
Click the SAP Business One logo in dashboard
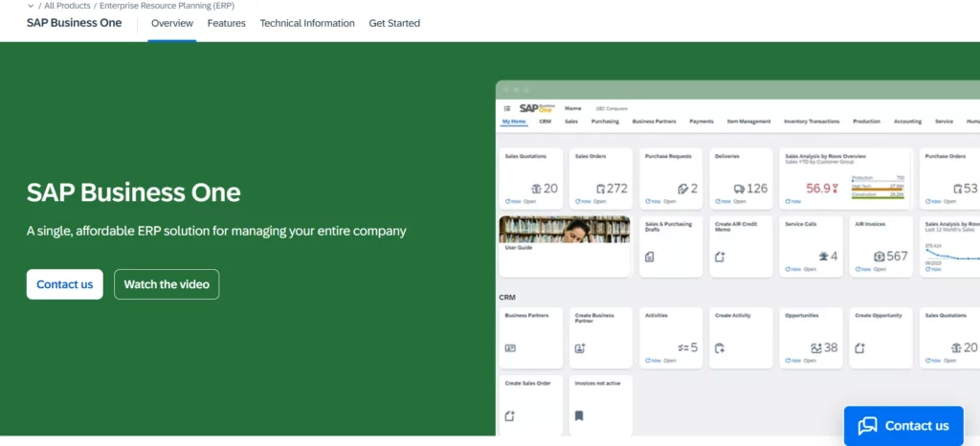[x=537, y=108]
